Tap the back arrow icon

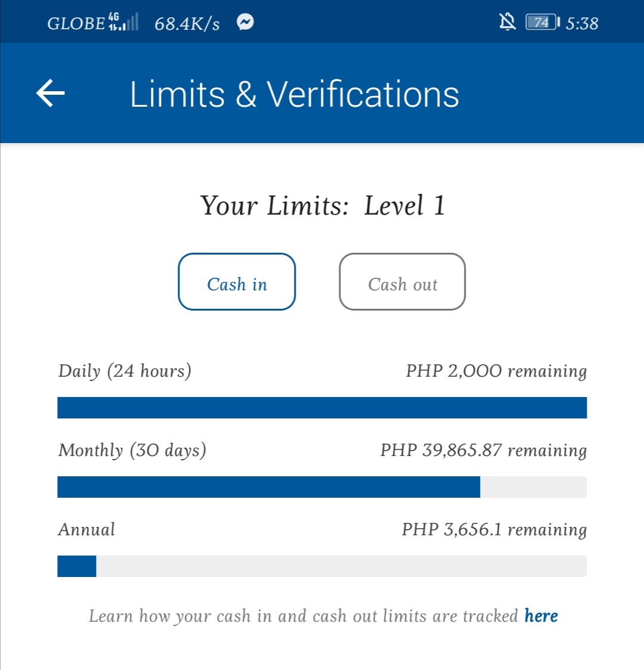(51, 93)
